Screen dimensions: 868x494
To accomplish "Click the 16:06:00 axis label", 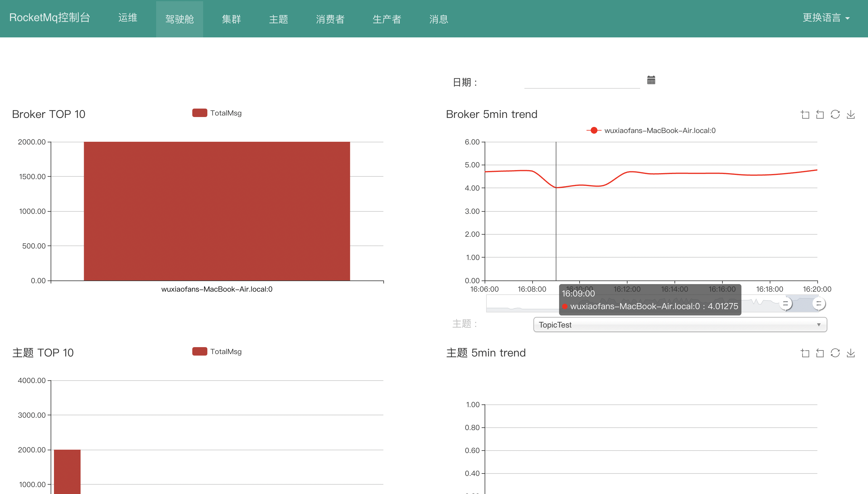I will tap(485, 289).
